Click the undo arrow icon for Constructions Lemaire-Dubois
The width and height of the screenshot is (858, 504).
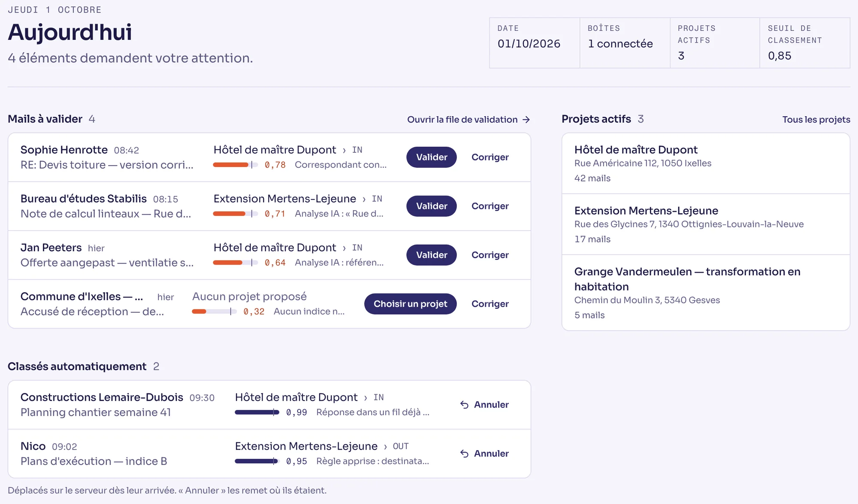pos(464,404)
